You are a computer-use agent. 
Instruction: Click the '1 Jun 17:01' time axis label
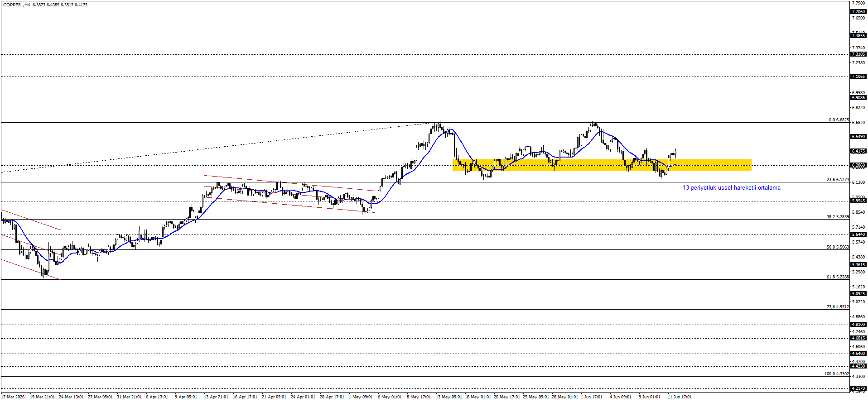(592, 397)
